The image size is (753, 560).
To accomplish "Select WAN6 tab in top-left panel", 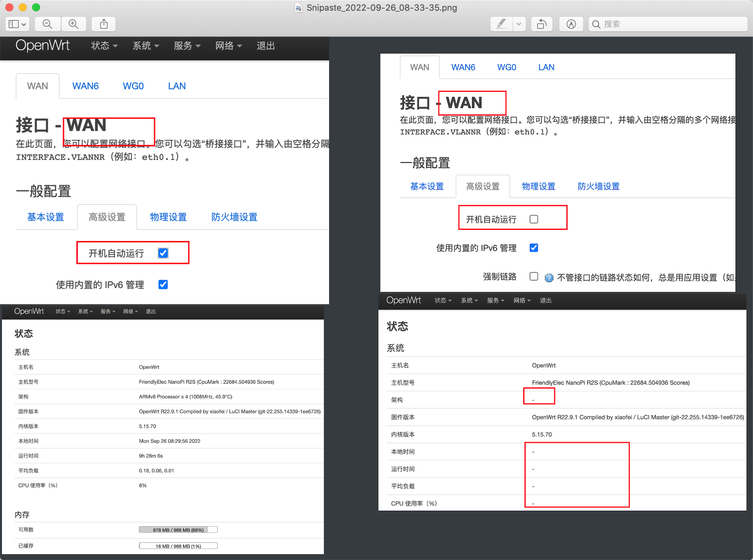I will pyautogui.click(x=86, y=86).
